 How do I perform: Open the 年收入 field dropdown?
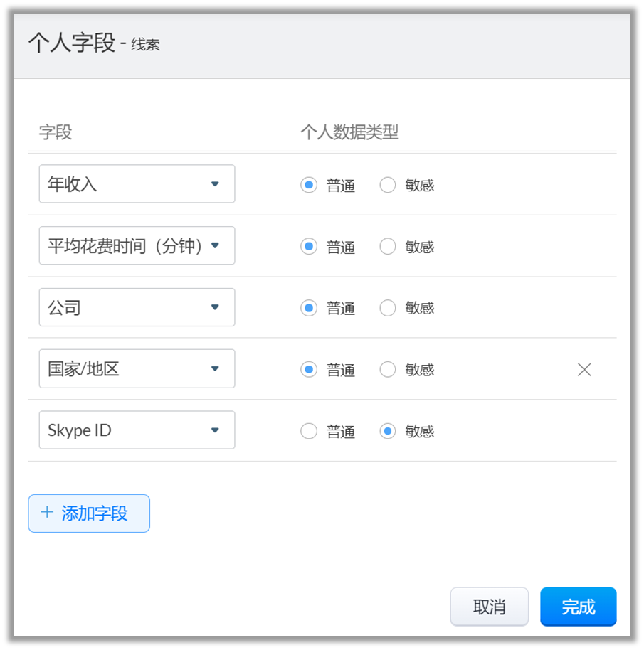(137, 183)
